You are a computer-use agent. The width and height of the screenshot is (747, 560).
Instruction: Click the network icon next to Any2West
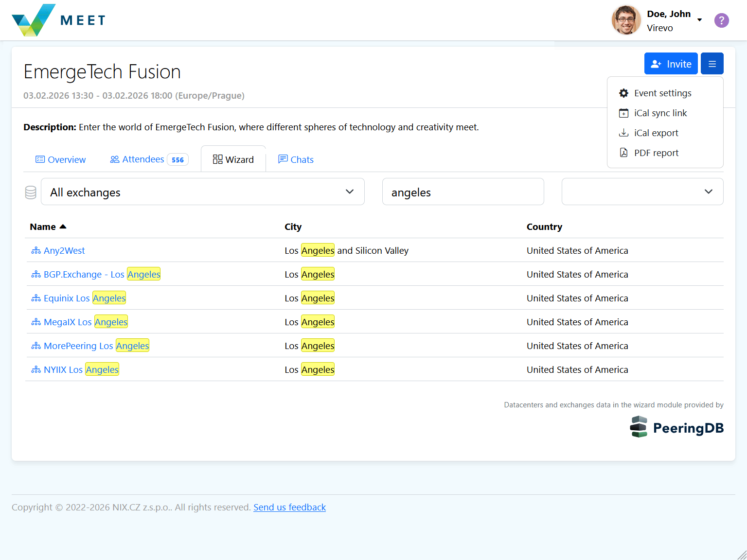(x=36, y=251)
